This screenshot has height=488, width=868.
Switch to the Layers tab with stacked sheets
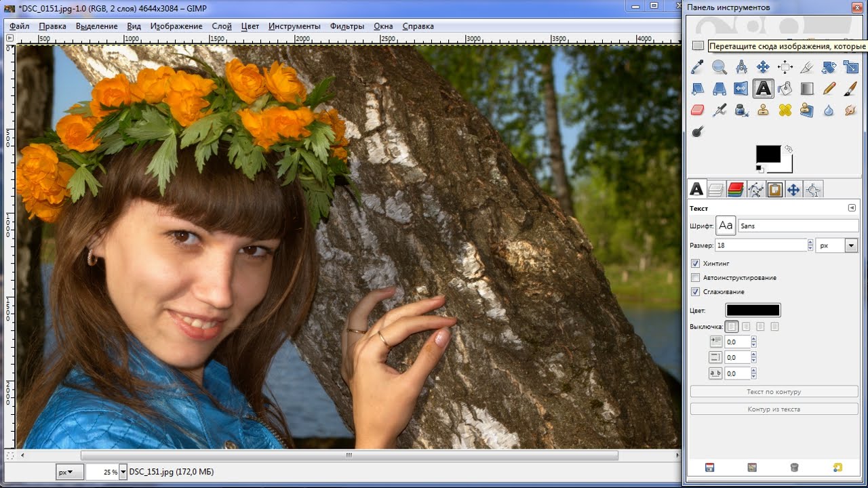[715, 190]
